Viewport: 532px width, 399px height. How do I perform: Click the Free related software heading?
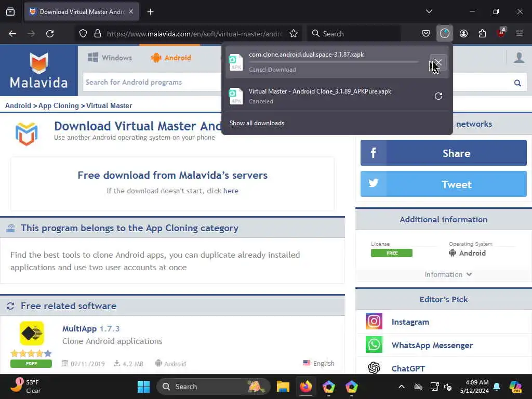click(69, 306)
